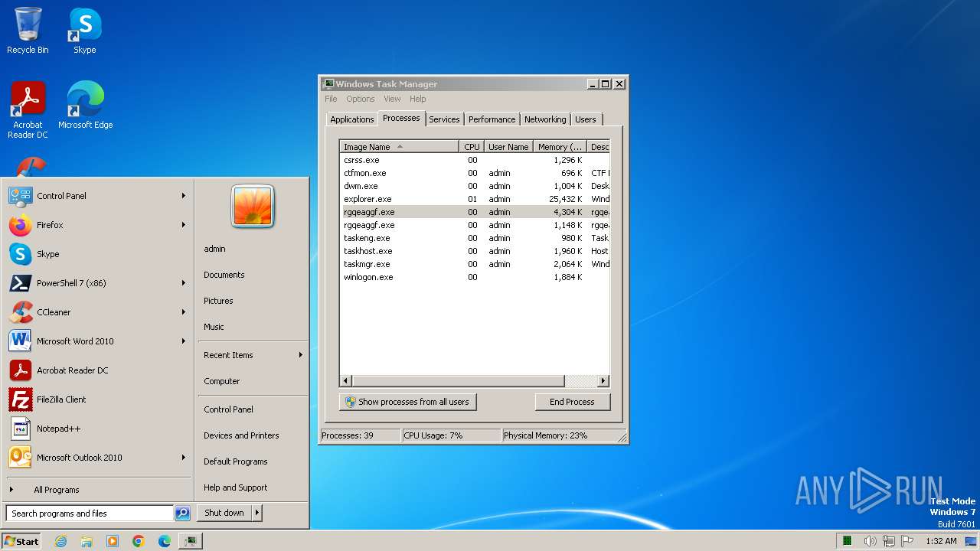
Task: Sort by CPU column header
Action: pyautogui.click(x=472, y=147)
